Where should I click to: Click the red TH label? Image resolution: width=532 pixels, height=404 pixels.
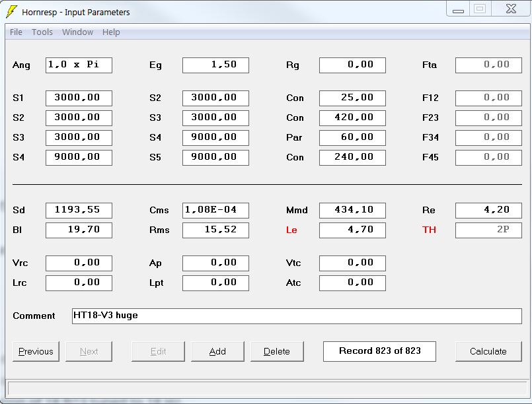point(429,230)
